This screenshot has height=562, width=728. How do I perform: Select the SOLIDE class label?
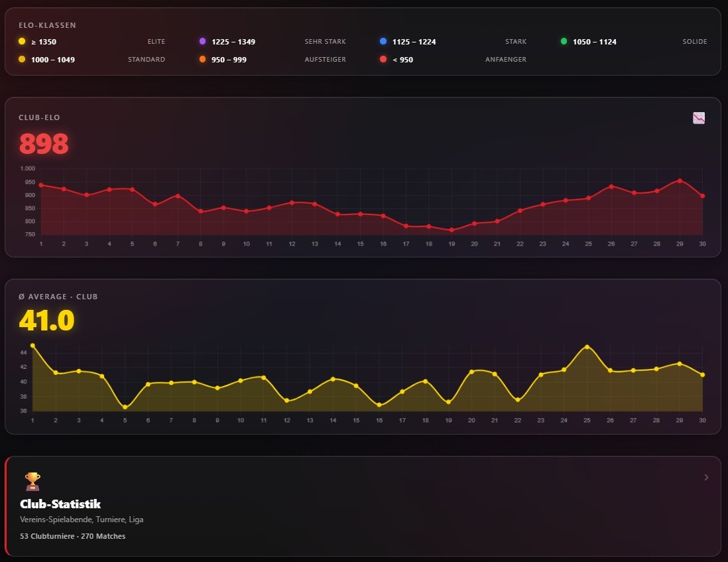point(695,41)
